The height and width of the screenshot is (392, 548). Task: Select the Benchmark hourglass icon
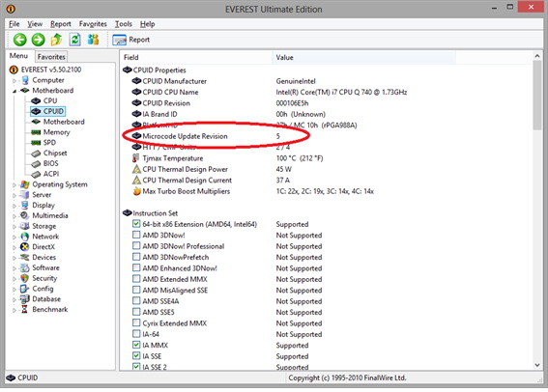(25, 309)
